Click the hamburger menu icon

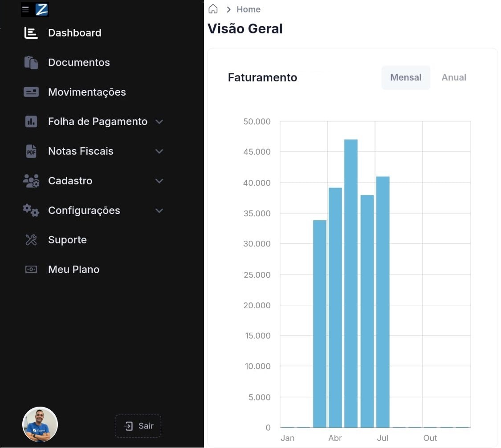(x=25, y=9)
